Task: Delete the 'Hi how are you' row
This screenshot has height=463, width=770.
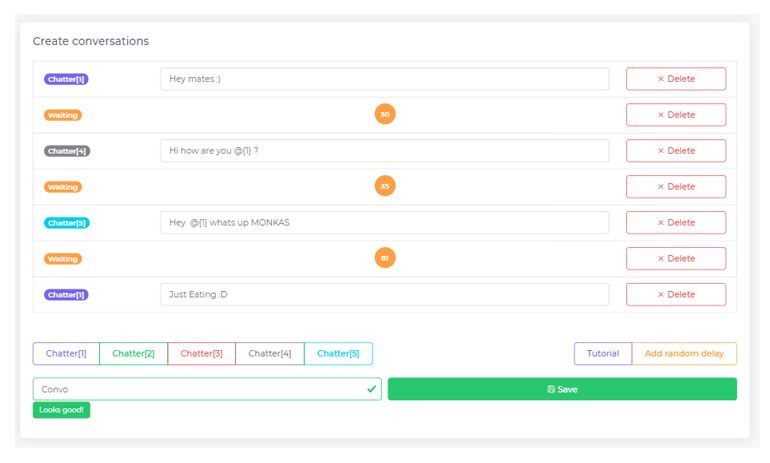Action: tap(676, 151)
